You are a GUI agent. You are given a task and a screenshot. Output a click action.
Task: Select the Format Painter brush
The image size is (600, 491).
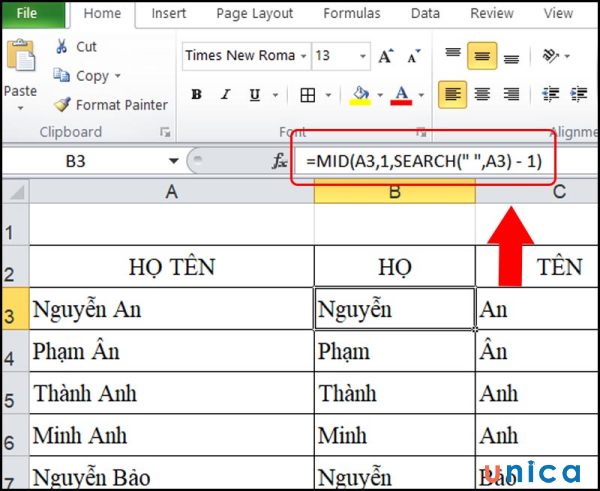[62, 104]
